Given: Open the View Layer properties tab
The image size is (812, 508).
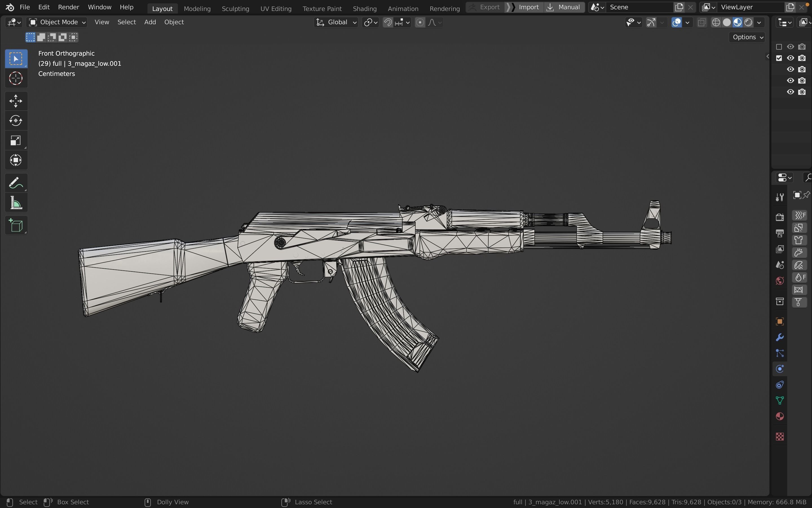Looking at the screenshot, I should click(x=780, y=249).
